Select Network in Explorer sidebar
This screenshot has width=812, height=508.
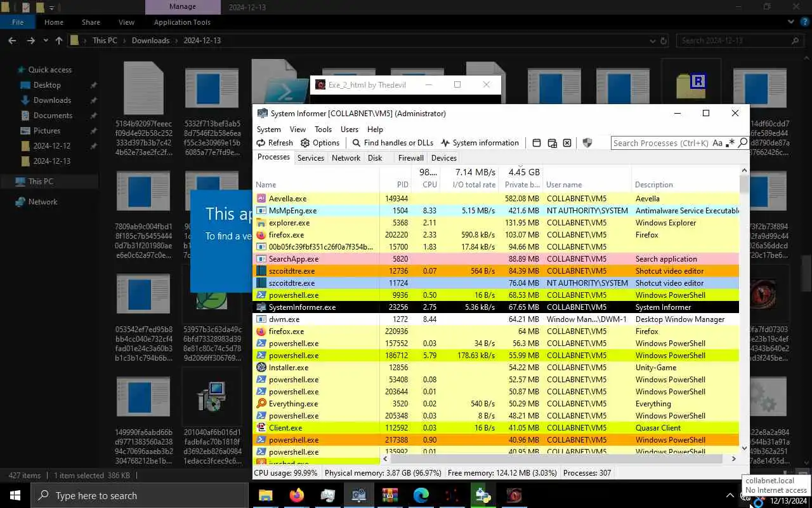[x=43, y=202]
